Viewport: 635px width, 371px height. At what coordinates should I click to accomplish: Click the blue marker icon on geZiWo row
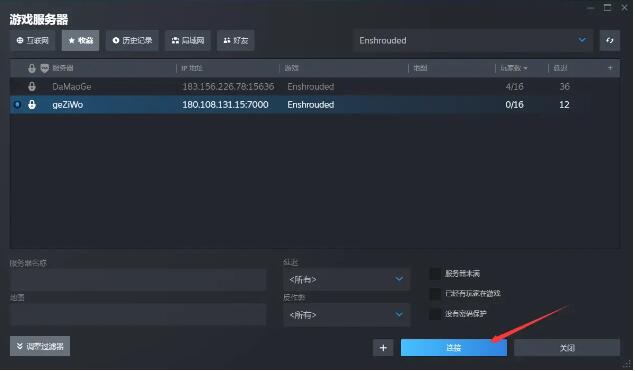[17, 104]
